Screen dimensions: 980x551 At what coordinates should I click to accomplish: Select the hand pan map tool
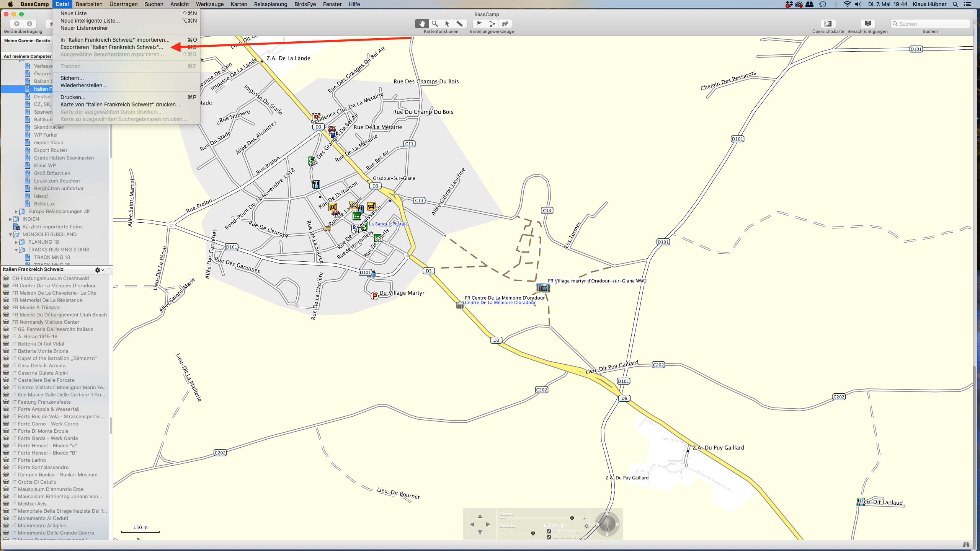point(422,24)
